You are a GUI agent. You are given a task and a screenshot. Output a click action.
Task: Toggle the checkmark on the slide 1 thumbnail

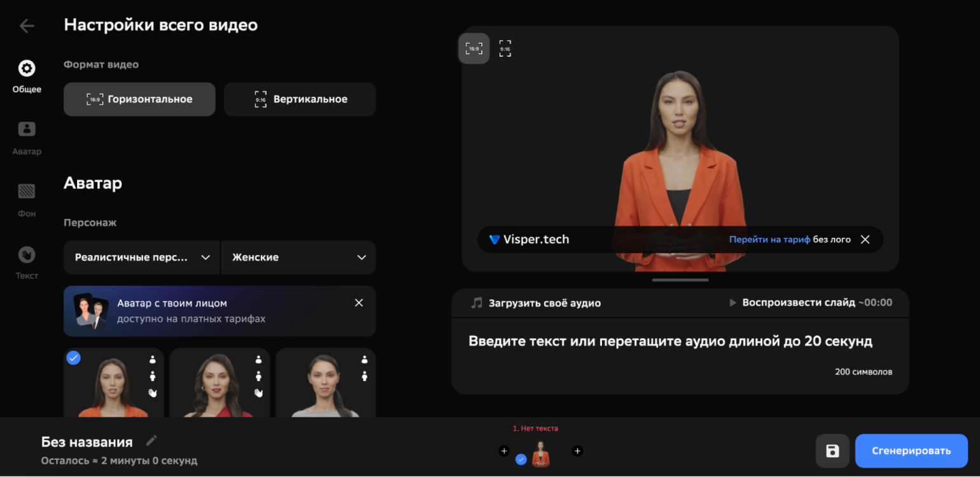(x=521, y=459)
